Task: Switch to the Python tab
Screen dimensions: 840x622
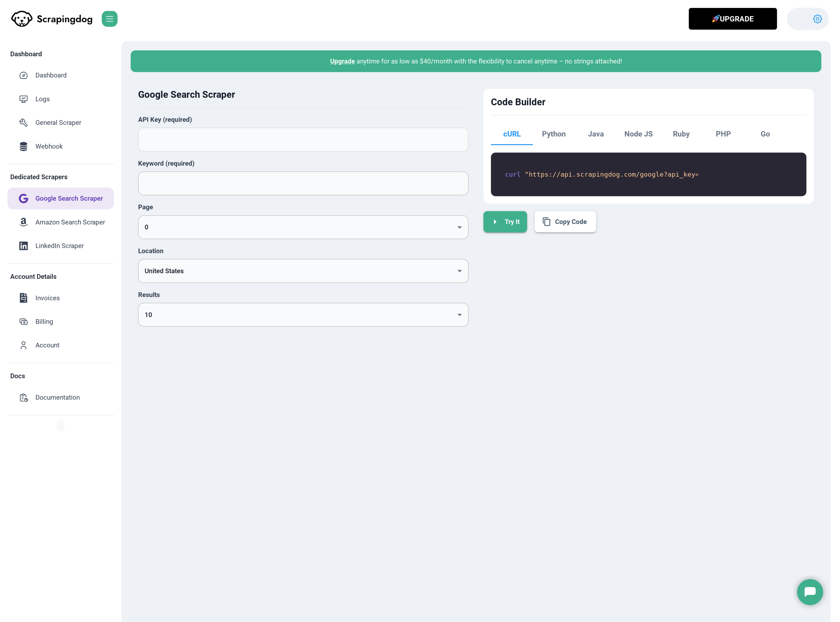Action: point(554,134)
